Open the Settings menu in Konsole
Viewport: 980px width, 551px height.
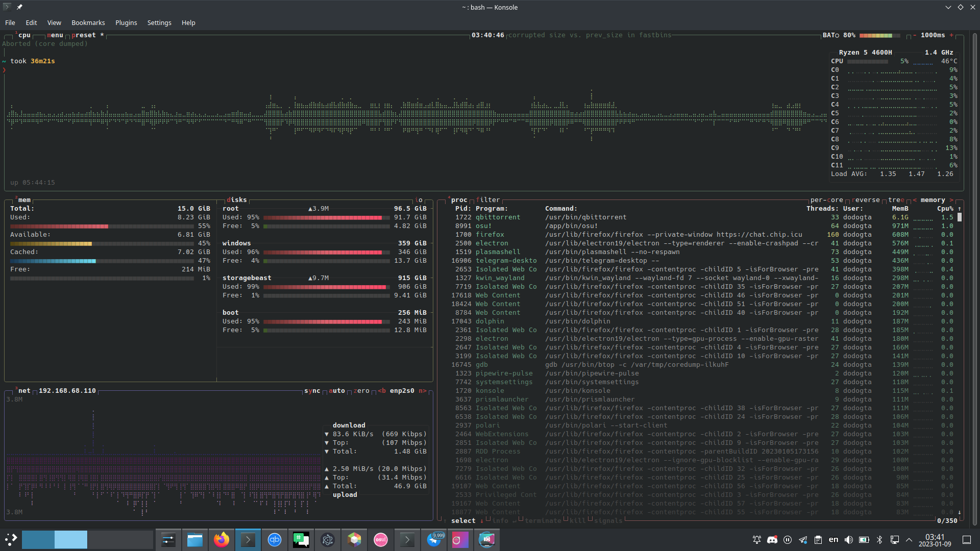[x=159, y=22]
